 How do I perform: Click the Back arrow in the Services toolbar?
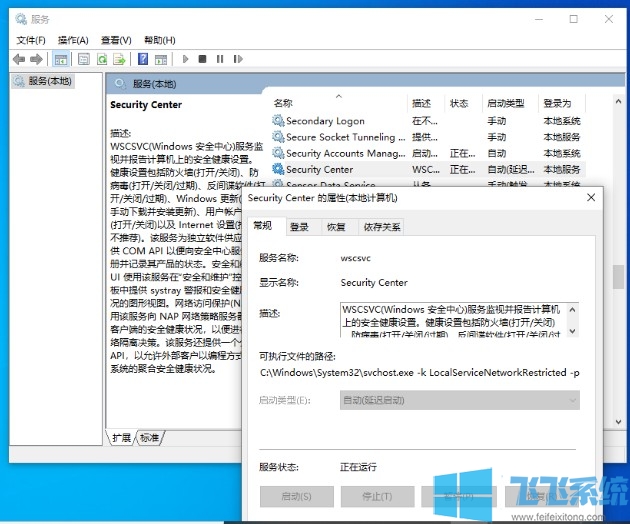coord(18,59)
